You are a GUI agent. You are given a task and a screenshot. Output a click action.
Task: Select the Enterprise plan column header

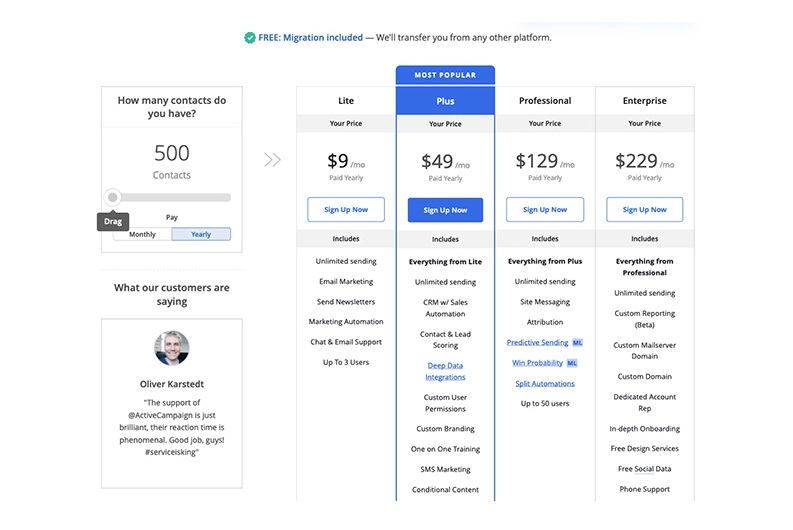click(645, 101)
